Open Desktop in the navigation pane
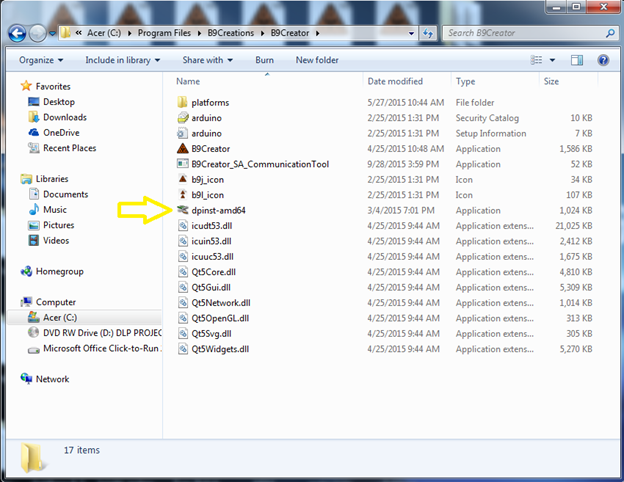The image size is (624, 482). [59, 102]
